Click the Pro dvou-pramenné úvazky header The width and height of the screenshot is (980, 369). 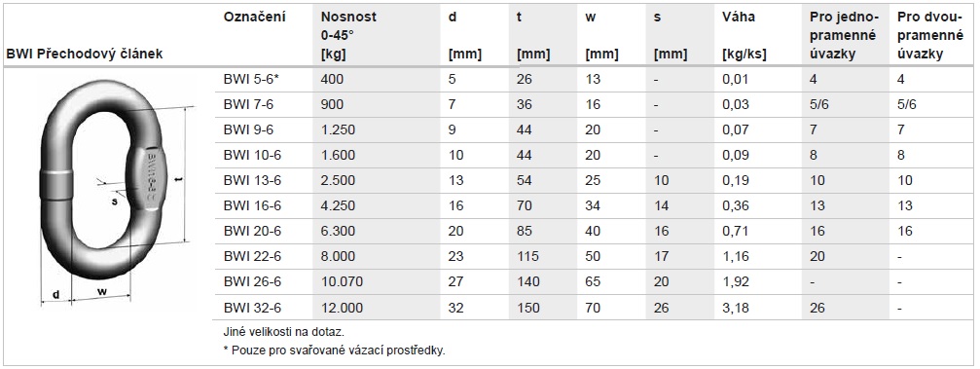(929, 36)
